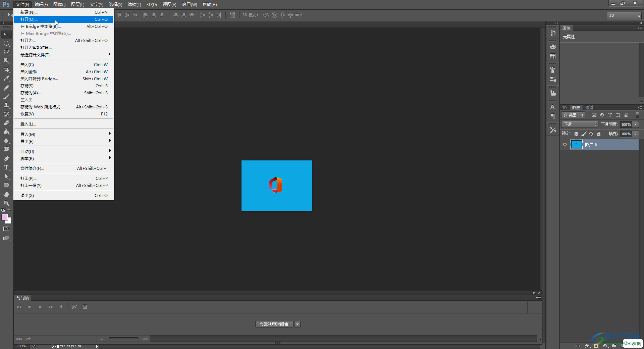
Task: Select the Hand tool
Action: click(x=6, y=195)
